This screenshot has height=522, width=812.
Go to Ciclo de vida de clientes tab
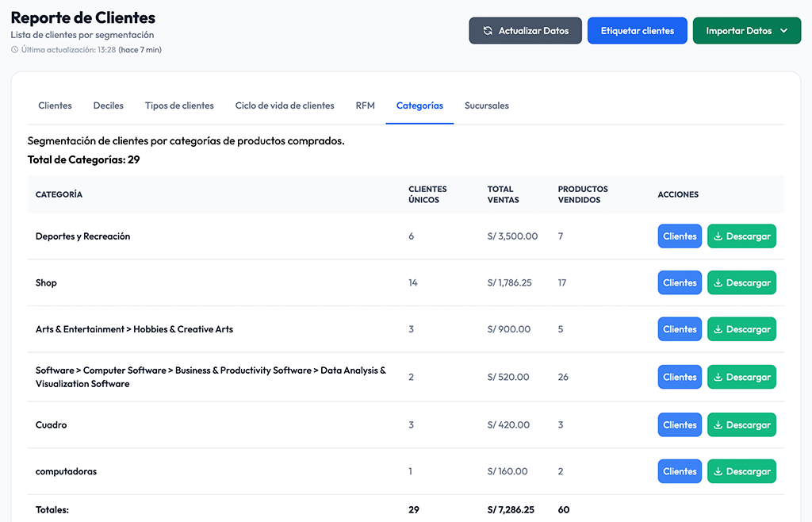pyautogui.click(x=285, y=106)
